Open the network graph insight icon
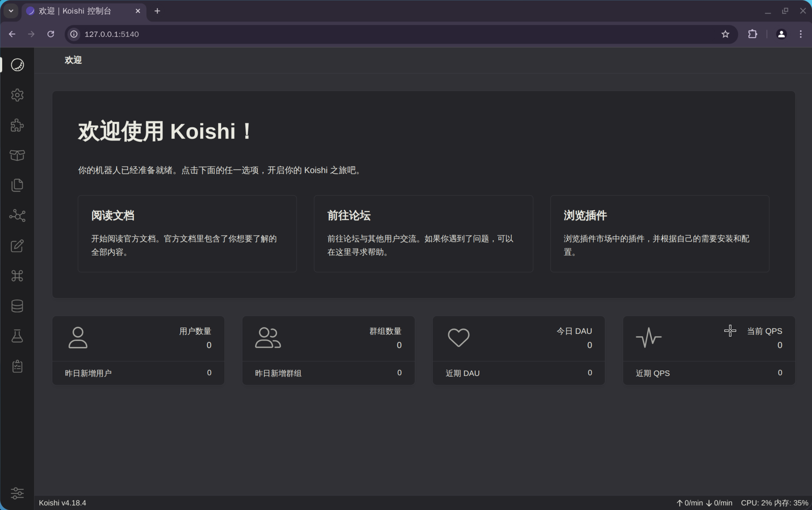This screenshot has height=510, width=812. pyautogui.click(x=17, y=216)
